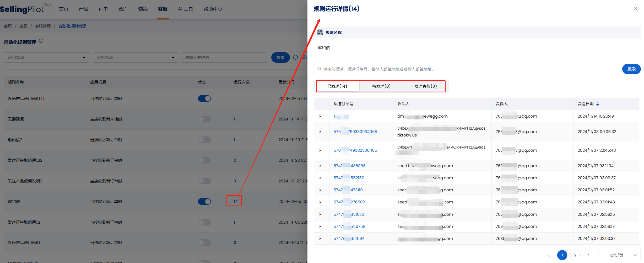Open the run count 14 link for 邀约信
The image size is (644, 263).
click(235, 202)
